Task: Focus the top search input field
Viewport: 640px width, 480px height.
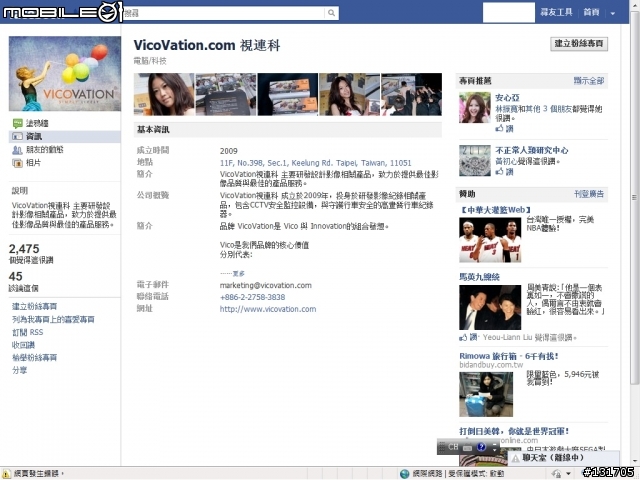Action: point(224,13)
